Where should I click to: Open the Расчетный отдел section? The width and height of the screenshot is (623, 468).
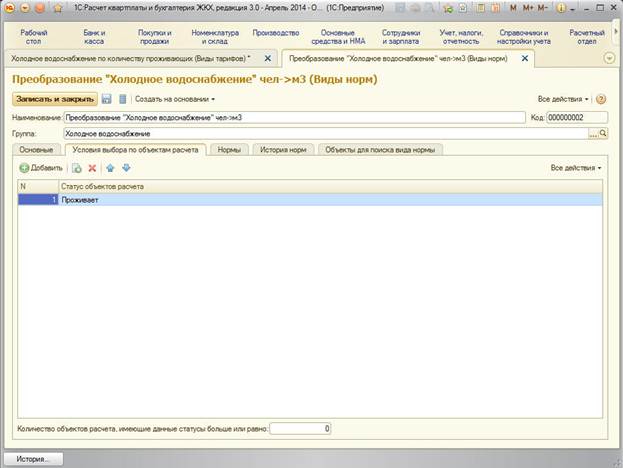tap(587, 37)
